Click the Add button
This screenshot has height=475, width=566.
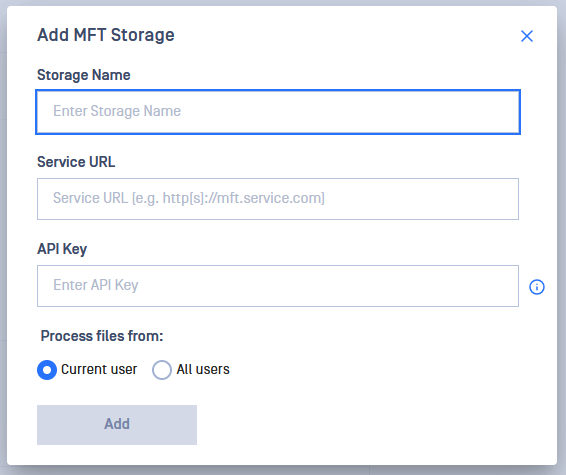117,425
